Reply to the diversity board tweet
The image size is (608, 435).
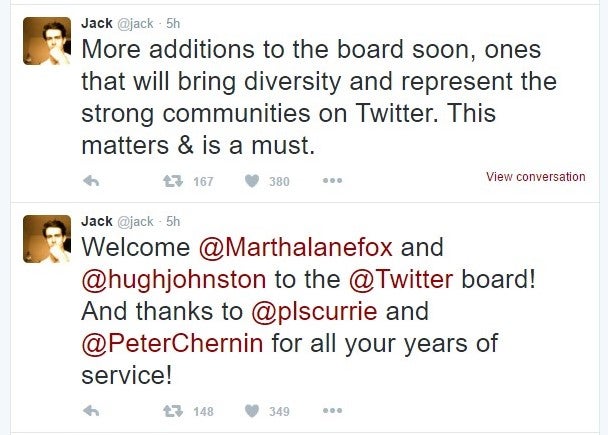(x=92, y=181)
